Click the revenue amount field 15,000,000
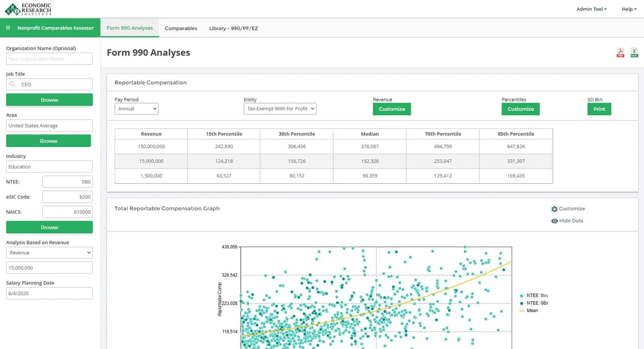The height and width of the screenshot is (349, 644). (x=49, y=268)
